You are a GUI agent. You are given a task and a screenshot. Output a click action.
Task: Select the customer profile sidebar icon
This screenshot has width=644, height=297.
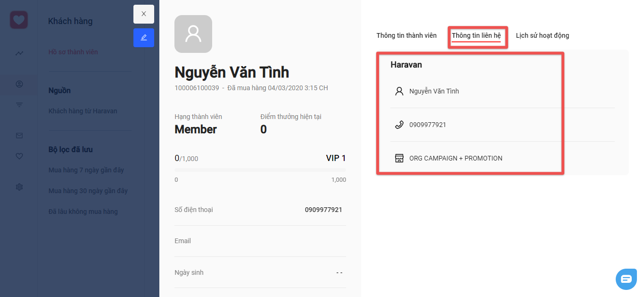19,84
